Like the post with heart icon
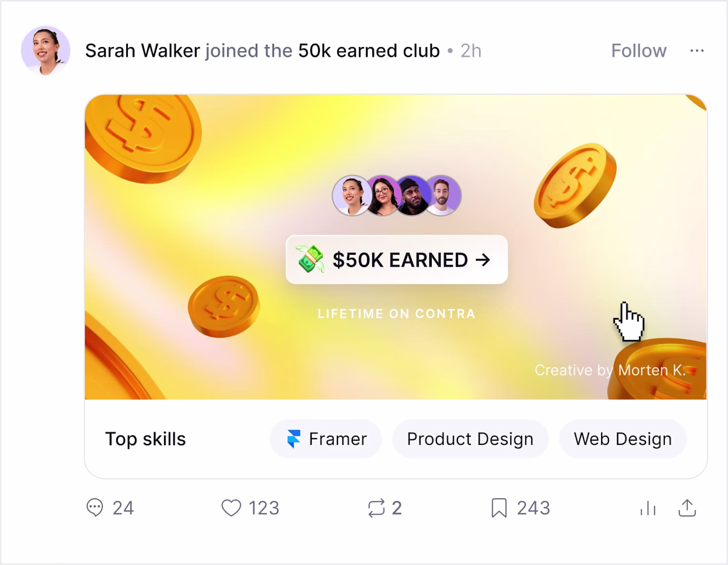 (231, 508)
